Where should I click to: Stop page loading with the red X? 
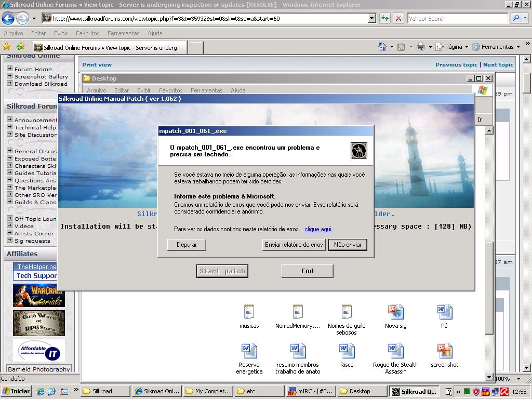pyautogui.click(x=397, y=18)
